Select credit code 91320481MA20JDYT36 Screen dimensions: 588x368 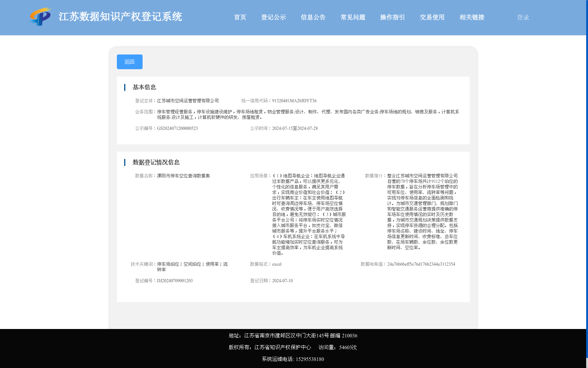point(294,101)
